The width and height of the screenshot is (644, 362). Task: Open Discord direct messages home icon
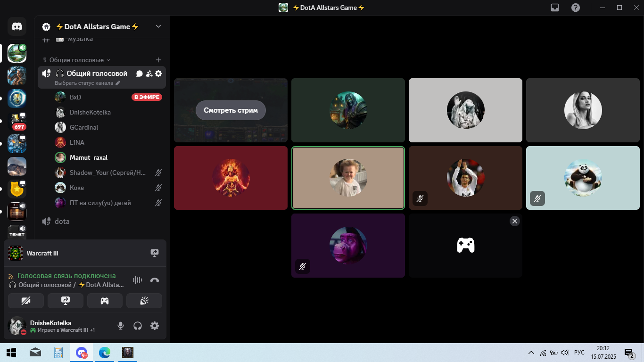17,27
